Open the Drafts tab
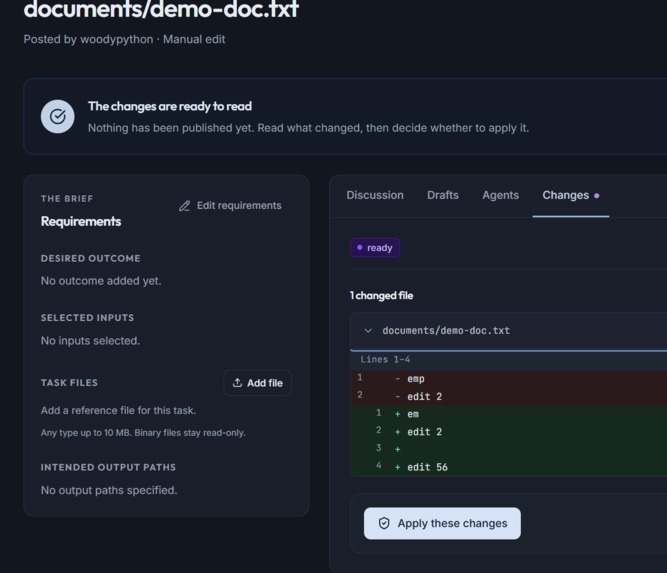 click(x=443, y=195)
